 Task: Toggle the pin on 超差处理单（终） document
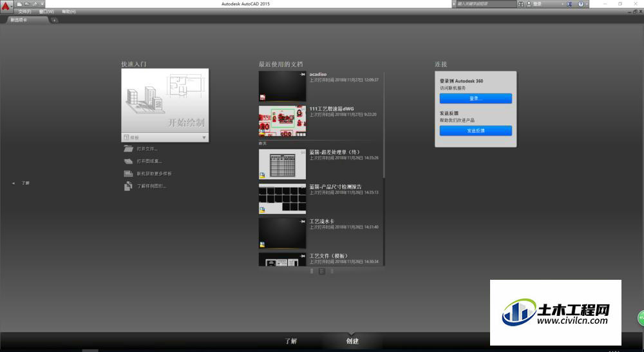coord(303,152)
